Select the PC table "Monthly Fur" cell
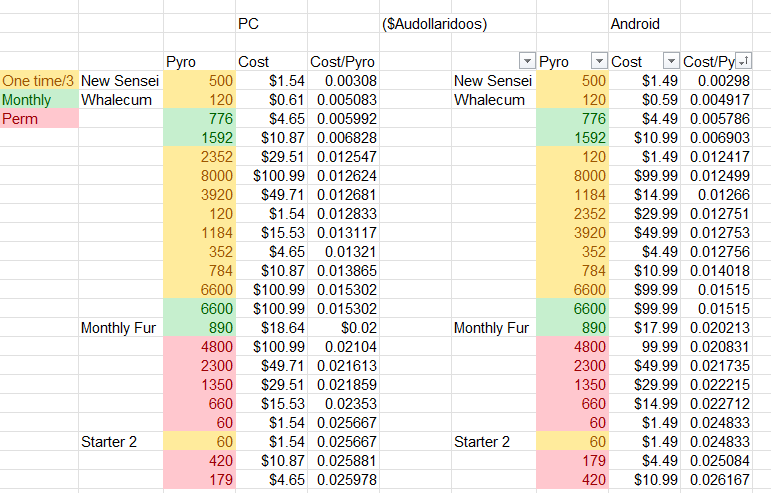Viewport: 771px width, 493px height. (120, 328)
